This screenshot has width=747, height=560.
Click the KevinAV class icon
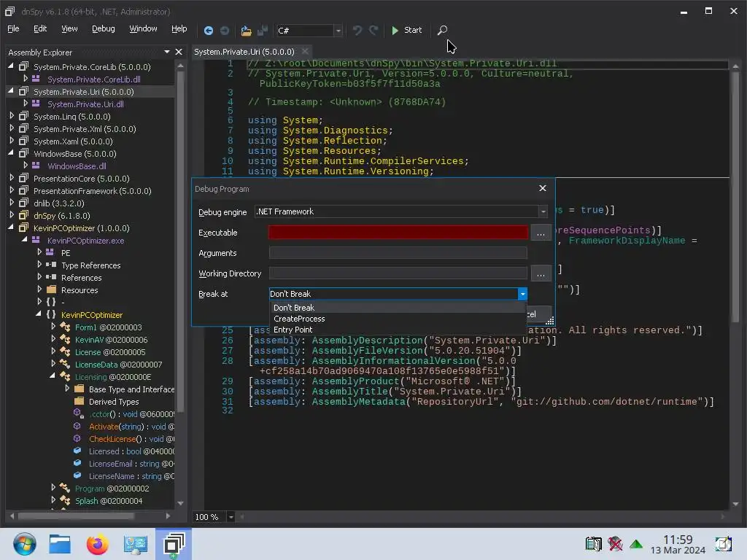(x=65, y=339)
